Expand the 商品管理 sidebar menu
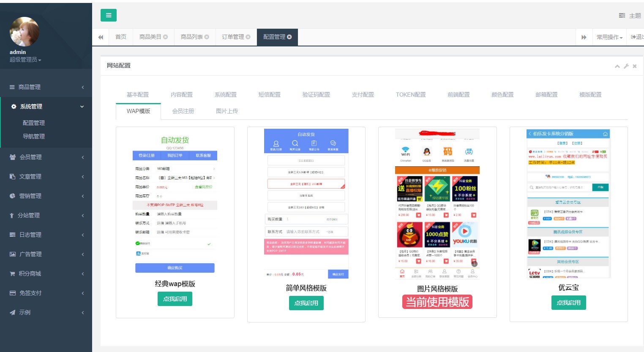This screenshot has height=352, width=644. [x=46, y=87]
